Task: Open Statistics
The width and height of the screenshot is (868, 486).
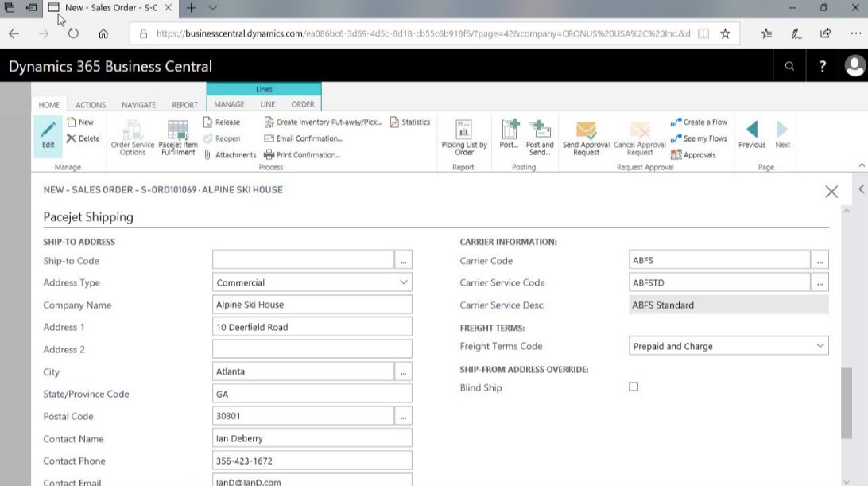Action: click(410, 122)
